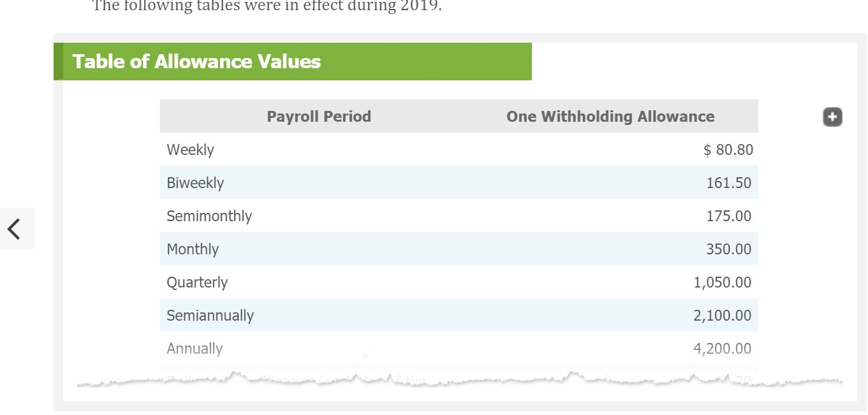
Task: Click the 1,050.00 quarterly allowance value
Action: pos(723,282)
